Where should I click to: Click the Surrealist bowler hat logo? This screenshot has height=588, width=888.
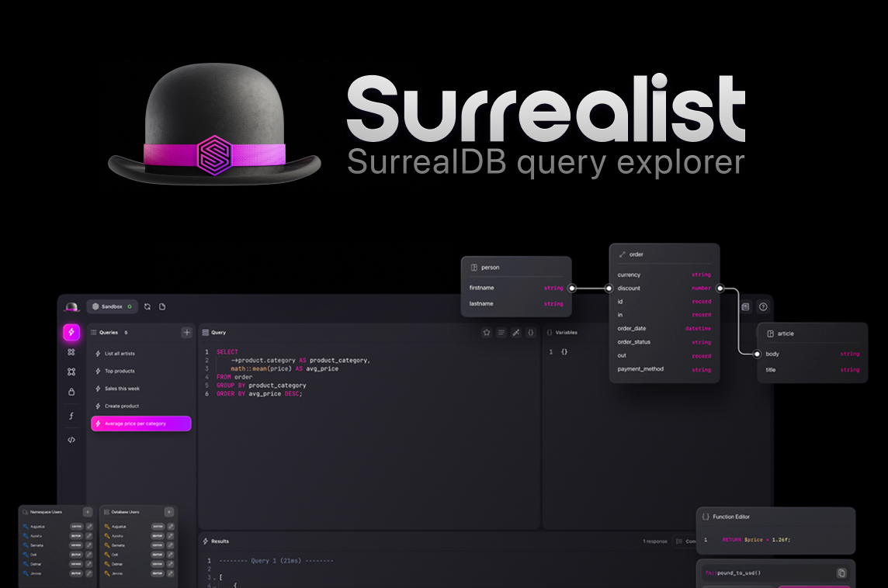click(x=215, y=125)
